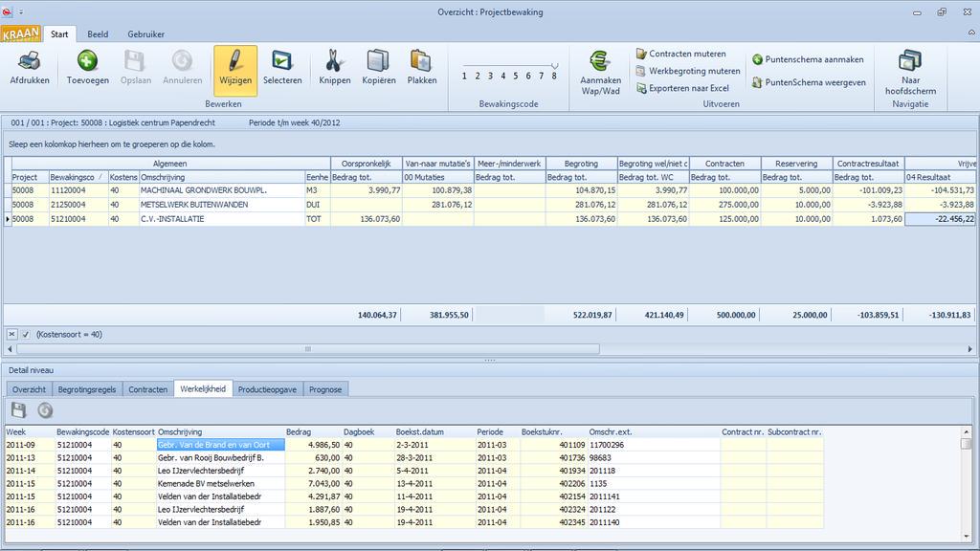The width and height of the screenshot is (980, 551).
Task: Click the Plakken paste icon
Action: pos(421,60)
